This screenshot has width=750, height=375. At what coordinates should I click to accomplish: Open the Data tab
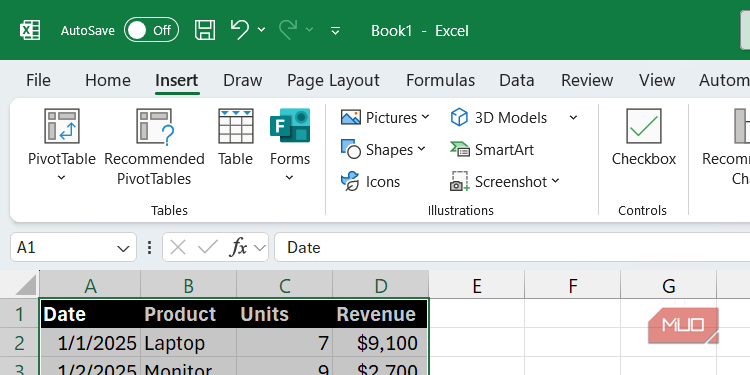[517, 80]
